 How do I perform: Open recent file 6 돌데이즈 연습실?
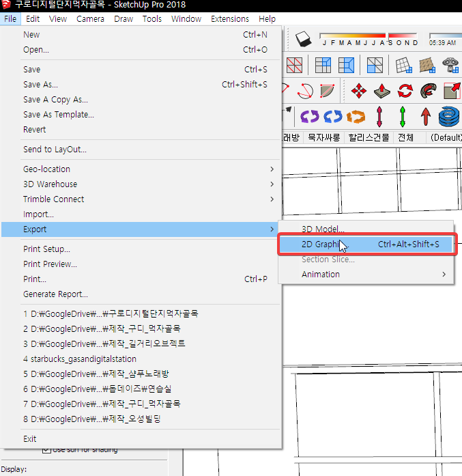(x=141, y=389)
